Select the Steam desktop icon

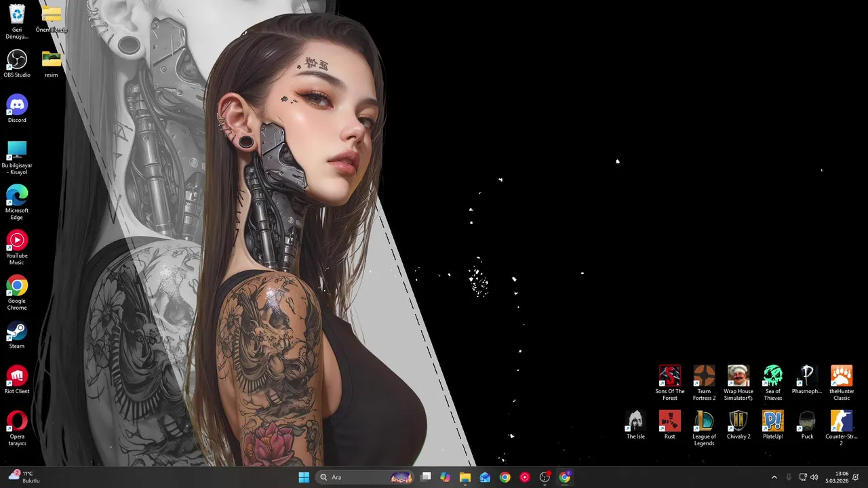tap(17, 335)
